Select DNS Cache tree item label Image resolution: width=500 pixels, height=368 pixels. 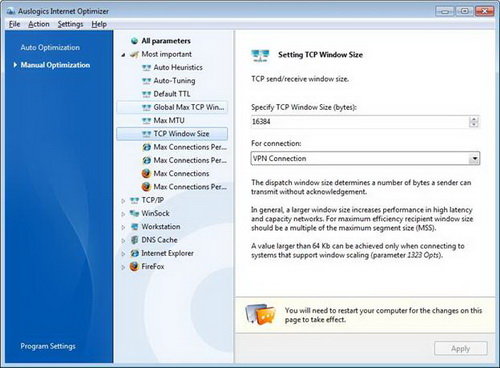click(x=159, y=240)
